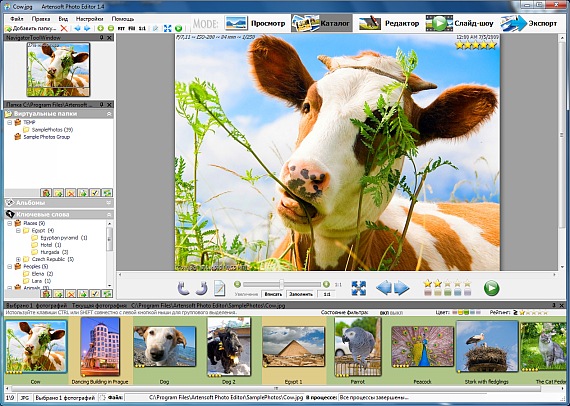
Task: Click the Заполнить fill button
Action: [x=301, y=294]
